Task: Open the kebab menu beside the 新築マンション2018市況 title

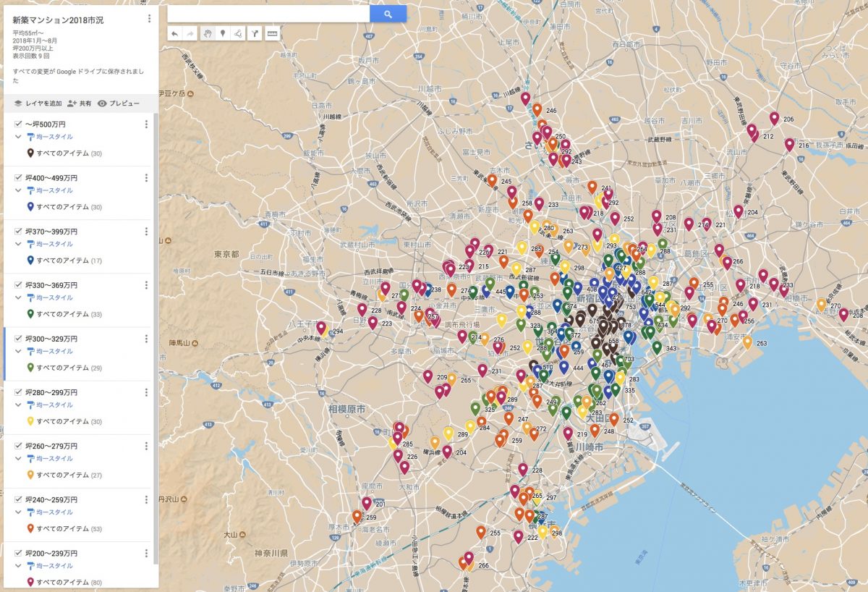Action: 149,19
